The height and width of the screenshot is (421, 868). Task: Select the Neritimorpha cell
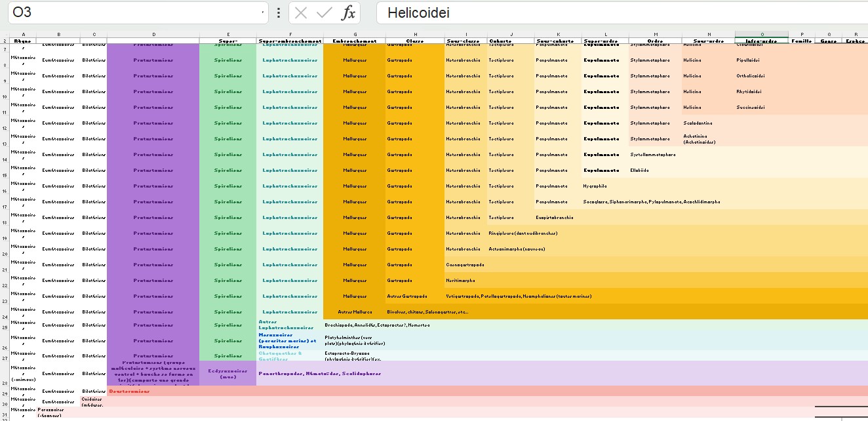(466, 281)
